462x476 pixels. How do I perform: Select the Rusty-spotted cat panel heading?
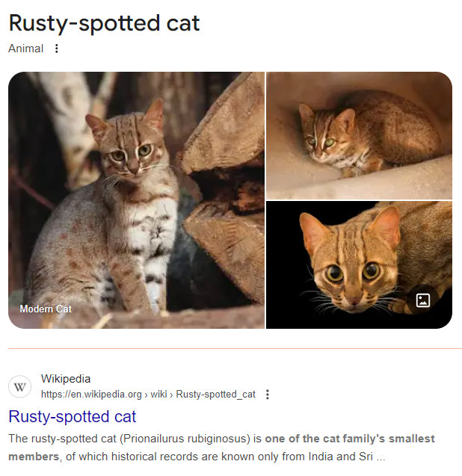pyautogui.click(x=104, y=23)
